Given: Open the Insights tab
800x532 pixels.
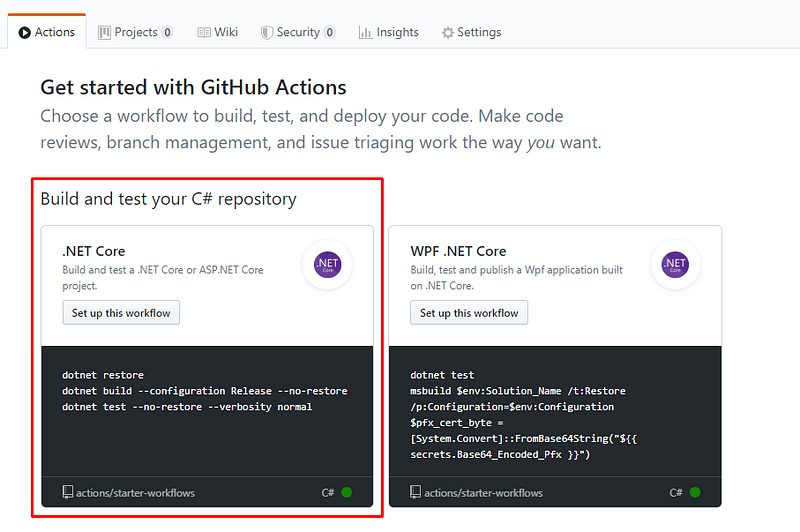Looking at the screenshot, I should click(x=389, y=32).
